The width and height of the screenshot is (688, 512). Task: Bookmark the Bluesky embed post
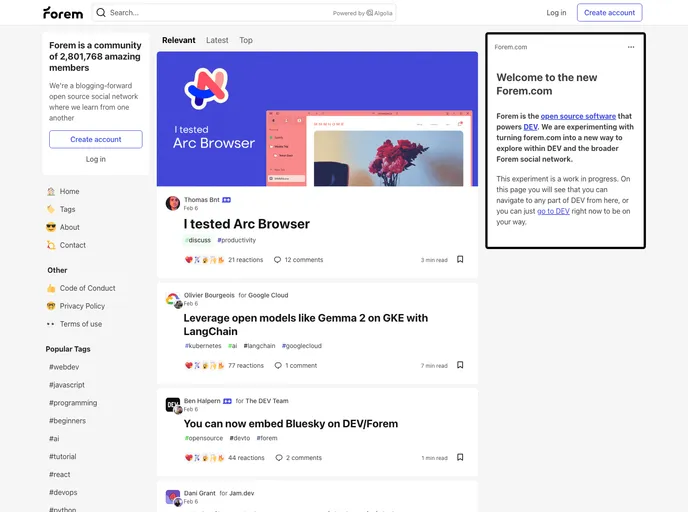point(460,458)
